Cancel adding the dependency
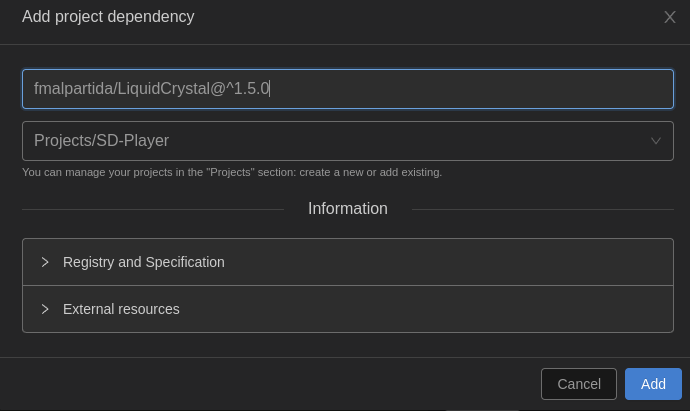 (x=578, y=384)
